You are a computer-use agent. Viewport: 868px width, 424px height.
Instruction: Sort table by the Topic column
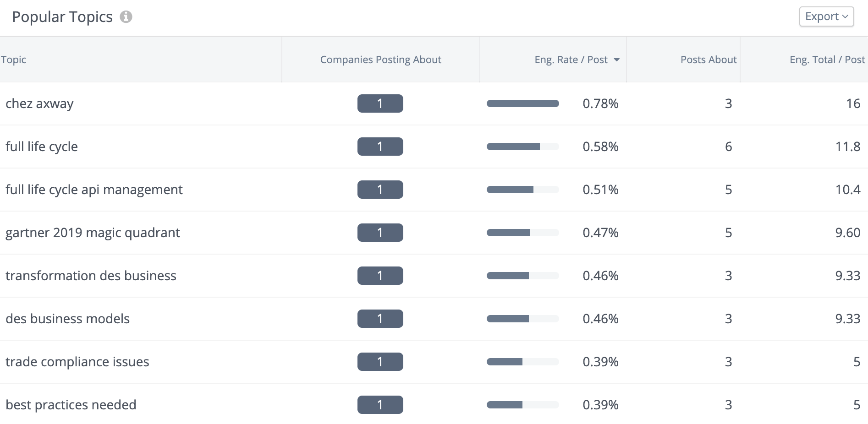[13, 60]
